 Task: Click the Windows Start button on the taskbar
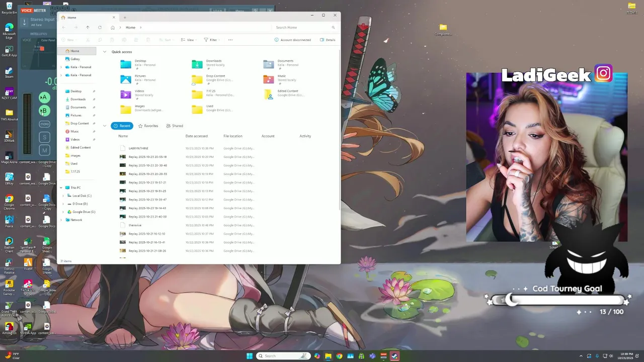point(250,356)
